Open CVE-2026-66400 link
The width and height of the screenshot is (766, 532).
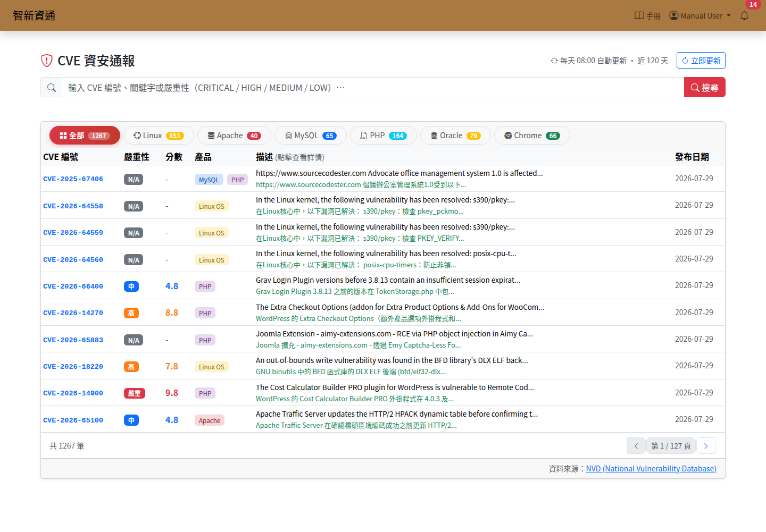click(x=73, y=286)
